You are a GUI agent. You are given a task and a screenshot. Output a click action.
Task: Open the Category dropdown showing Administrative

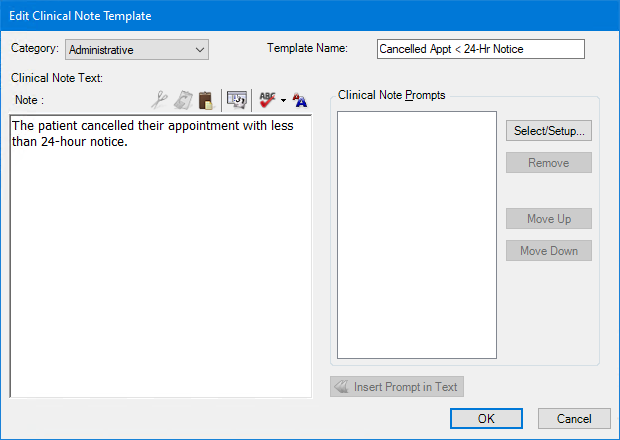tap(137, 49)
